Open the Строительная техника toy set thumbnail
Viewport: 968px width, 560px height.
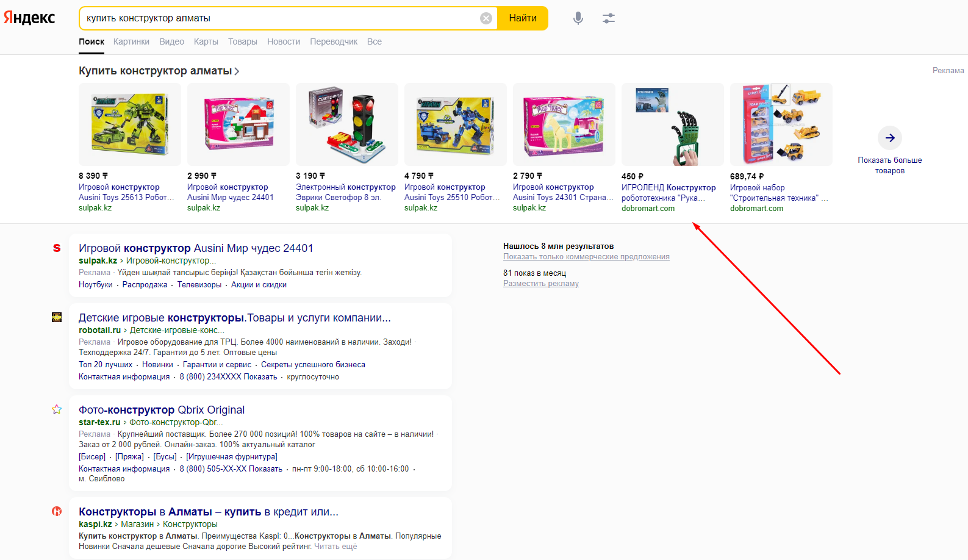point(781,124)
